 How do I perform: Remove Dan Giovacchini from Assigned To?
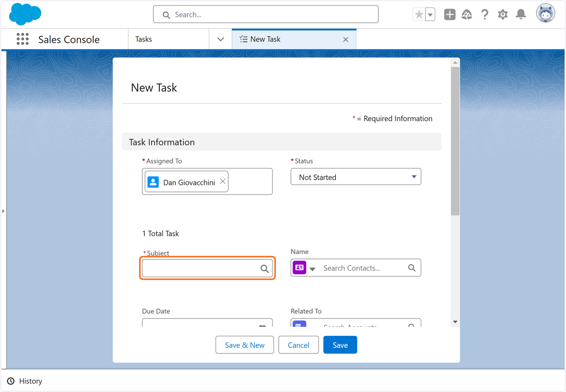tap(223, 182)
